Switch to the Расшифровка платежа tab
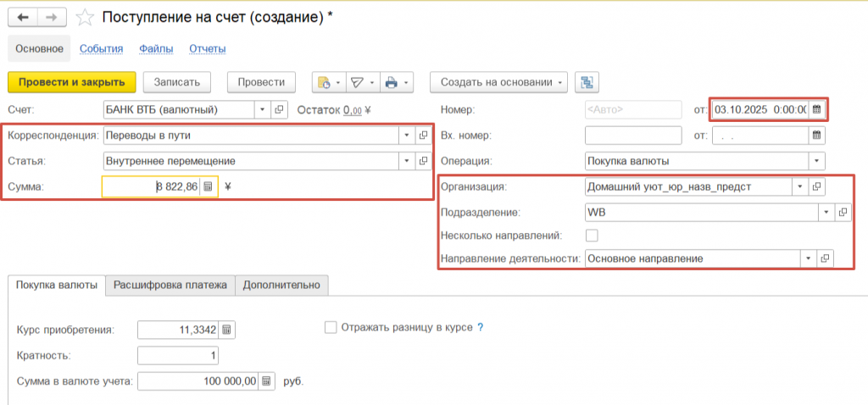 pyautogui.click(x=170, y=286)
